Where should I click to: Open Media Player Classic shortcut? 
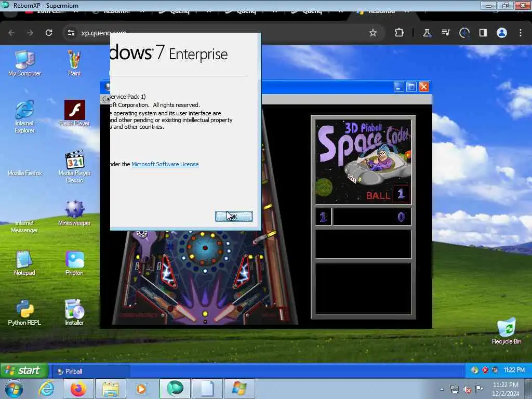click(x=74, y=166)
